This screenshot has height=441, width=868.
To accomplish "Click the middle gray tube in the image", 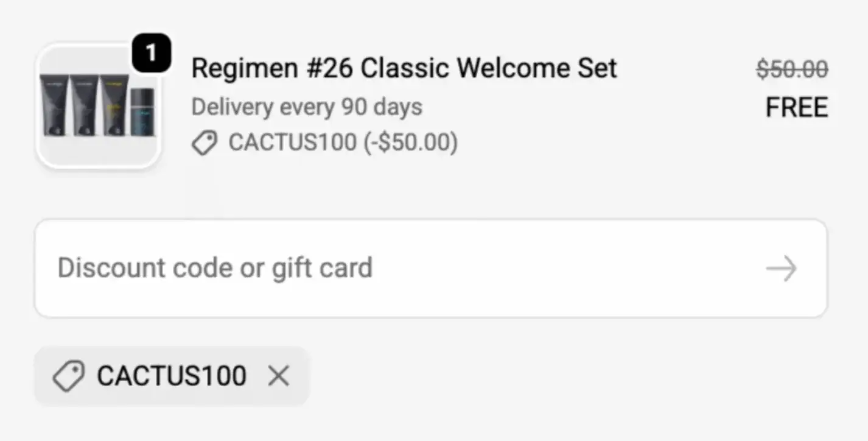I will (84, 105).
